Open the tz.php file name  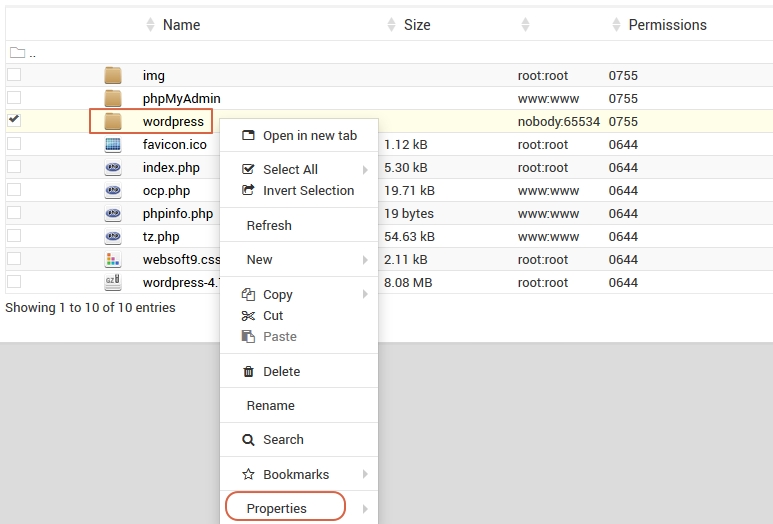pyautogui.click(x=161, y=236)
